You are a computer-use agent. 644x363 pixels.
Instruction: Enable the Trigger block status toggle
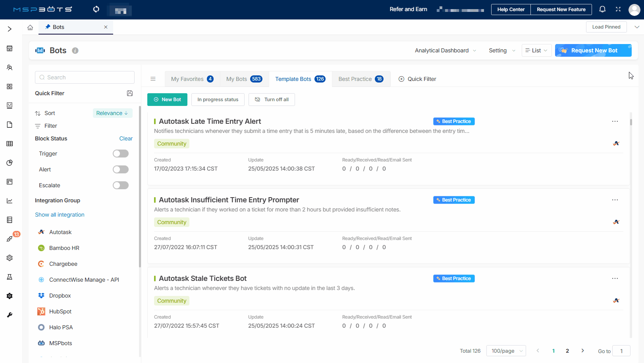tap(120, 154)
